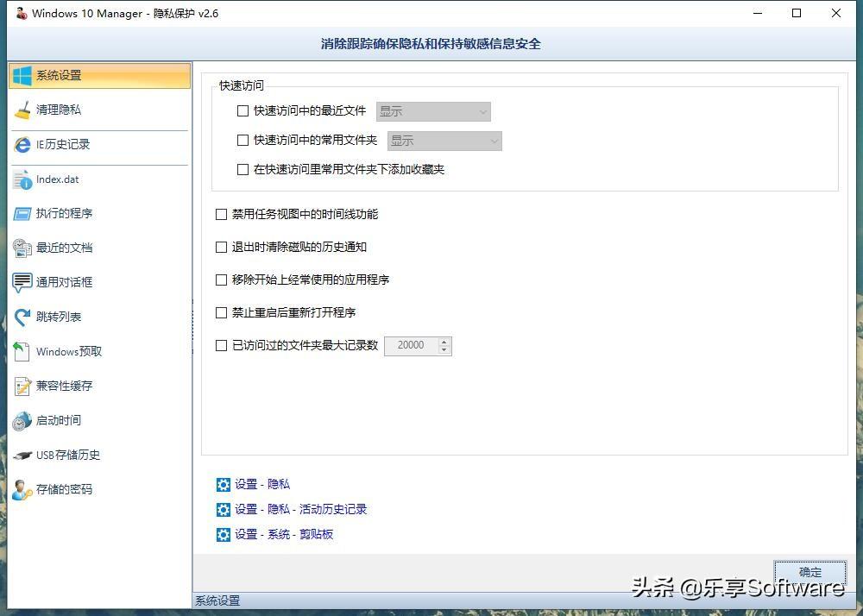Open the 设置 - 隐私 link
Image resolution: width=863 pixels, height=616 pixels.
[x=262, y=485]
